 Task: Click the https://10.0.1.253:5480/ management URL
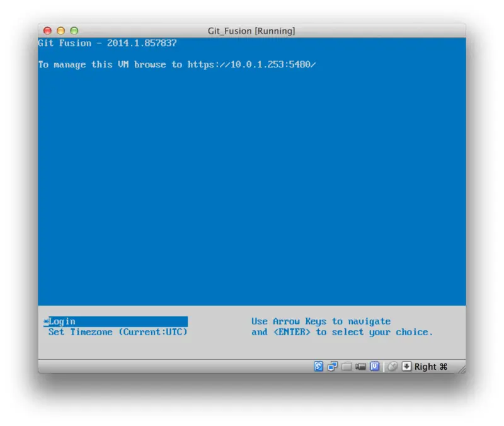coord(251,64)
